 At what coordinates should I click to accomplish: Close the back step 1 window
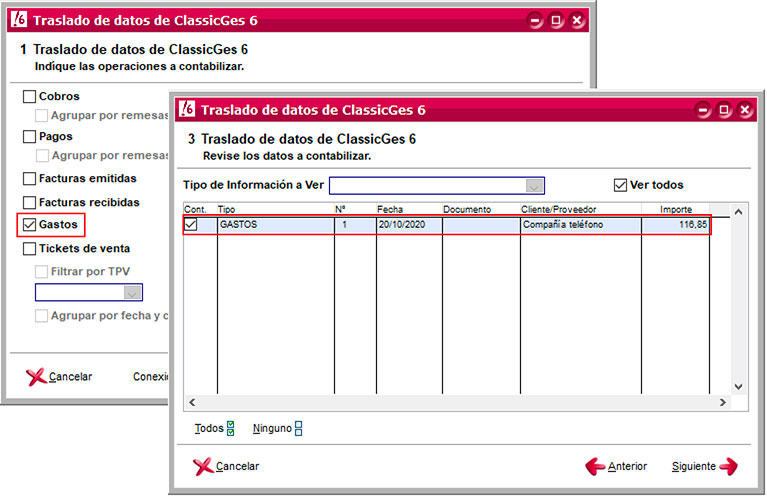pyautogui.click(x=577, y=21)
